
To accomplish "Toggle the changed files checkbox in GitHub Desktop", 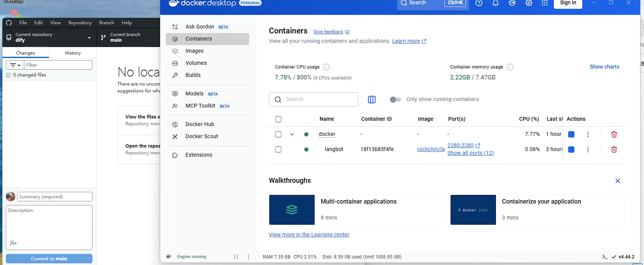I will pyautogui.click(x=8, y=75).
